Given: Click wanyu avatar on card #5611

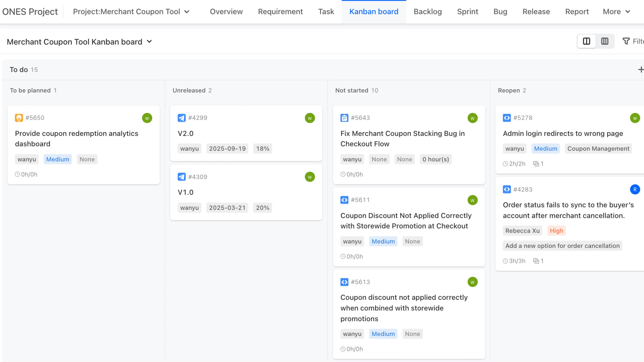Looking at the screenshot, I should click(472, 200).
